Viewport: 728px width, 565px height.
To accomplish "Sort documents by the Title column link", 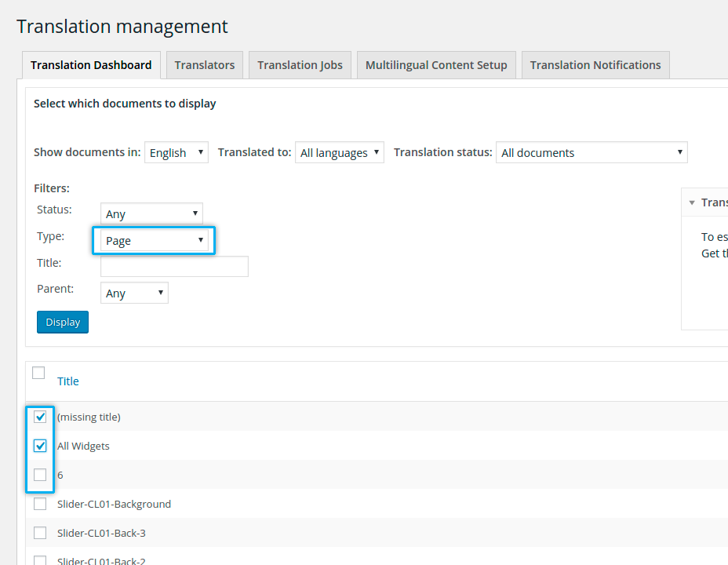I will (x=68, y=381).
